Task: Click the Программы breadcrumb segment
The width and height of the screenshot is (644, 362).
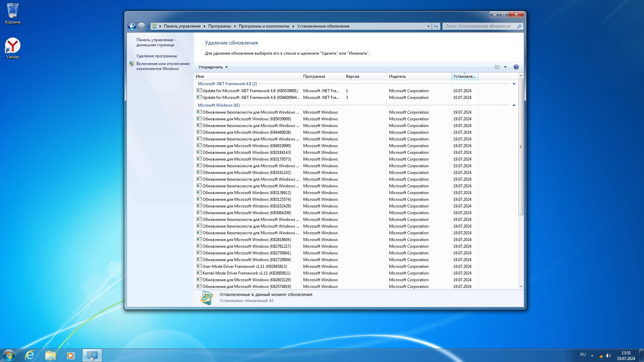Action: [x=219, y=26]
